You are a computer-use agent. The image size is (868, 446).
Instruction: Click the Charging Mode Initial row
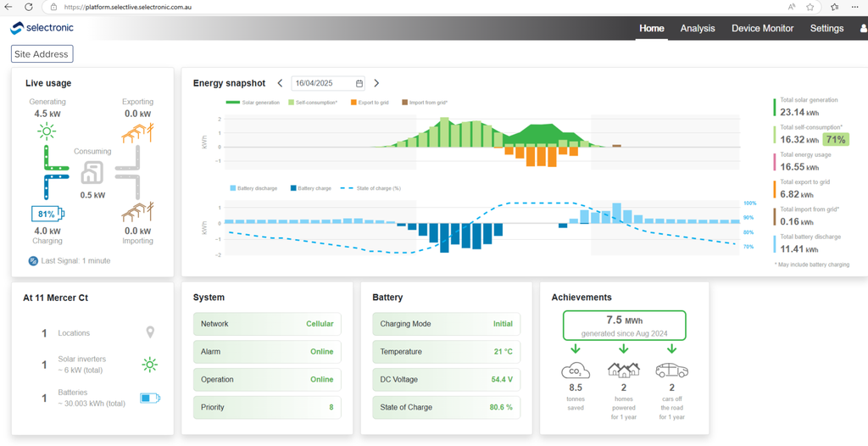coord(446,324)
